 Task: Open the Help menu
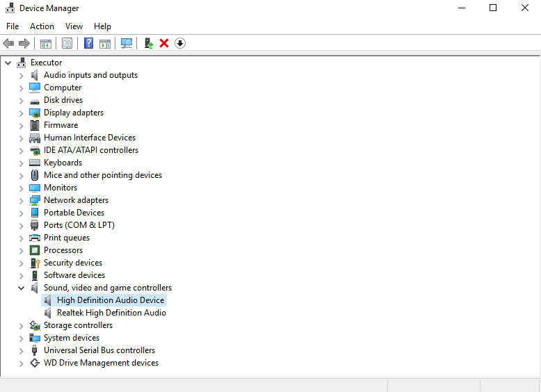(102, 26)
